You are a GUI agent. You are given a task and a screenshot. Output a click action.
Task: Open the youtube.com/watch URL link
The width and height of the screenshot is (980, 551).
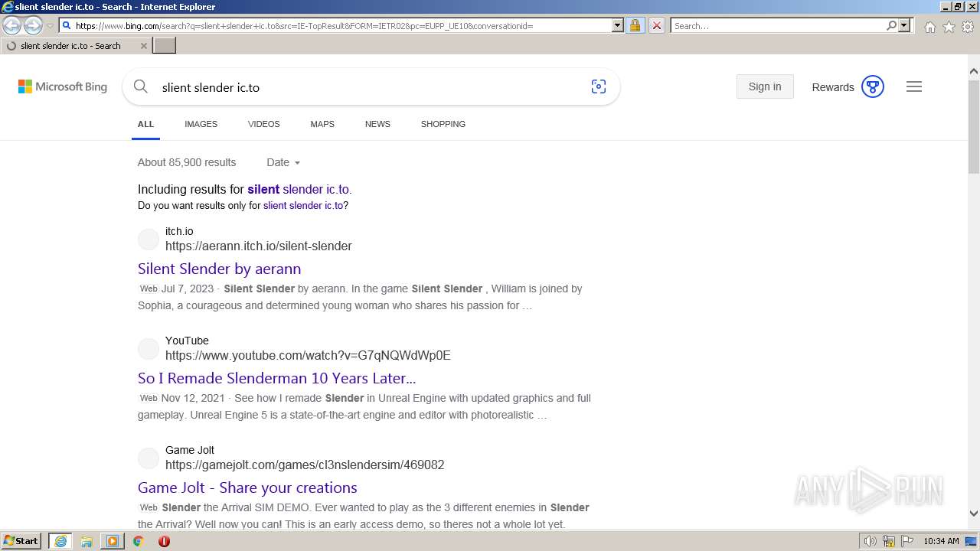(x=308, y=356)
